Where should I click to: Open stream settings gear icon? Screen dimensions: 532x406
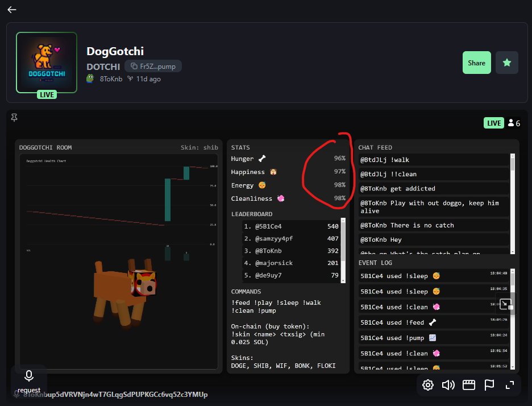tap(428, 385)
